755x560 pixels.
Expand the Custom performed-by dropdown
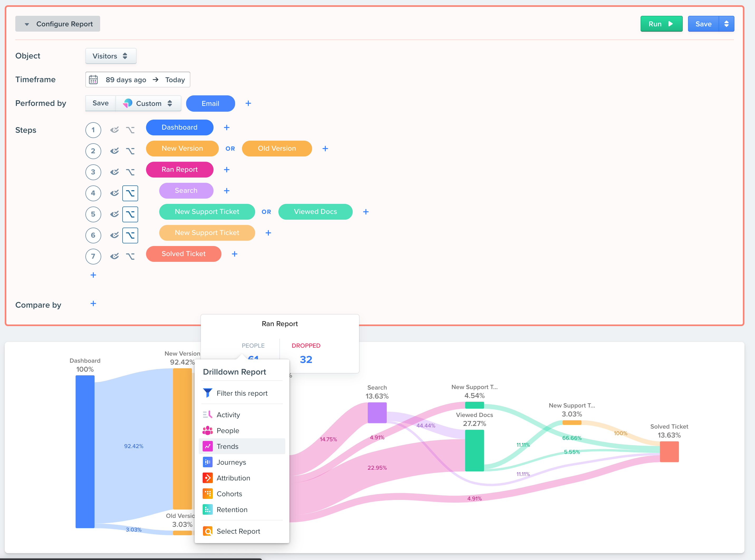148,104
